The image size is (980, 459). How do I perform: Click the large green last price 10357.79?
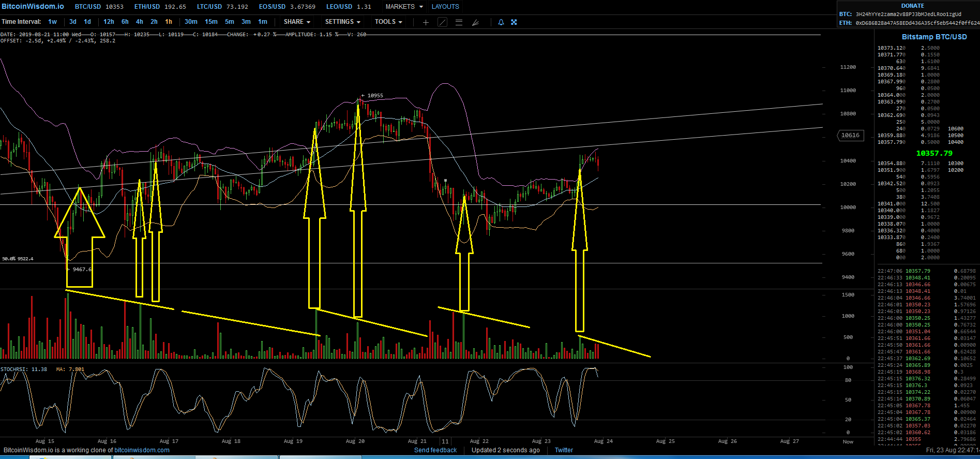[x=934, y=153]
